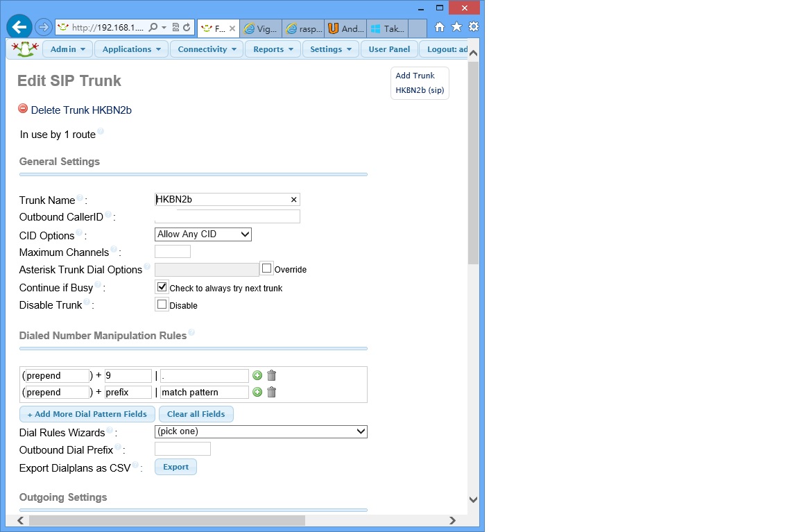
Task: Click the FreePBX frog logo icon
Action: click(x=25, y=49)
